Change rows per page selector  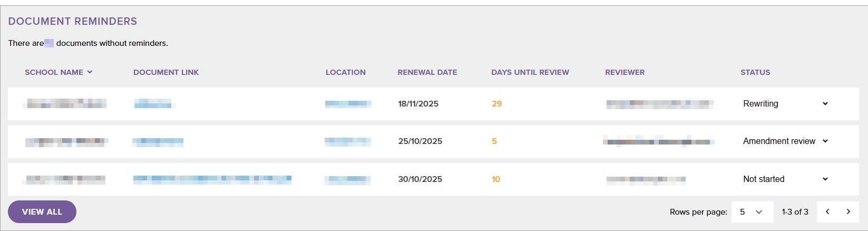tap(752, 212)
